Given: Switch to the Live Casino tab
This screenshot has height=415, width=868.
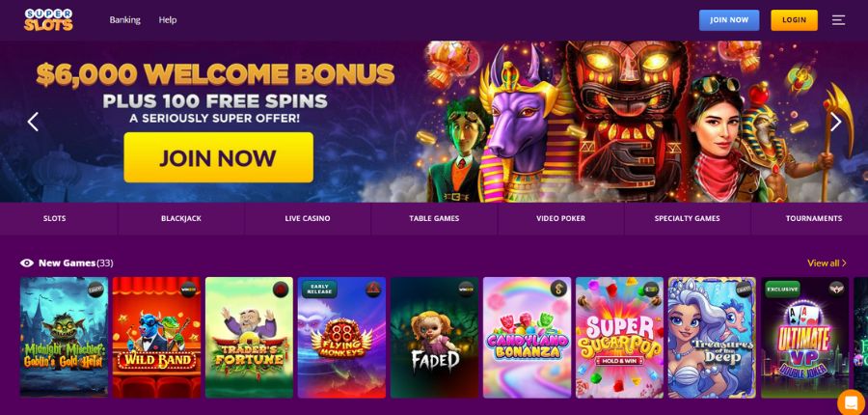Looking at the screenshot, I should pos(308,218).
